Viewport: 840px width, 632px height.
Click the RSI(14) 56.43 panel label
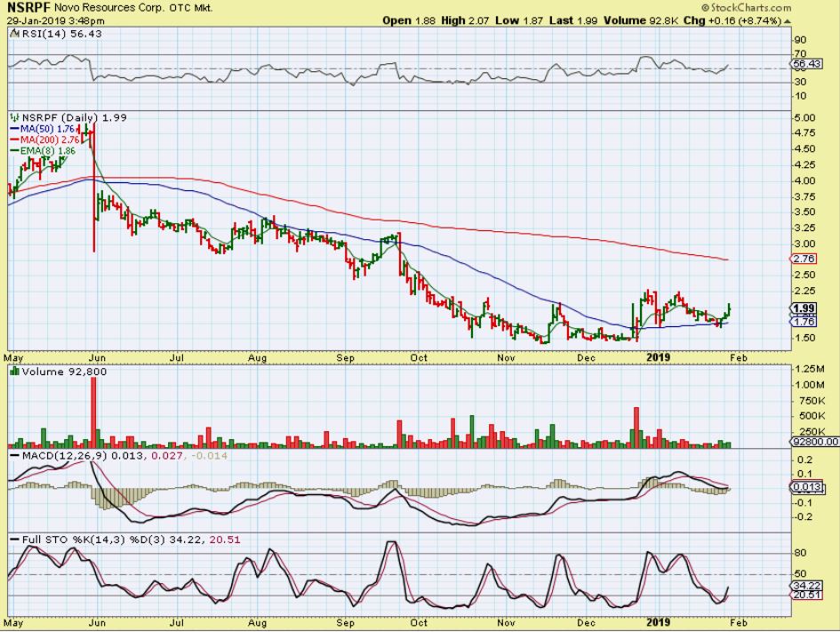tap(61, 34)
